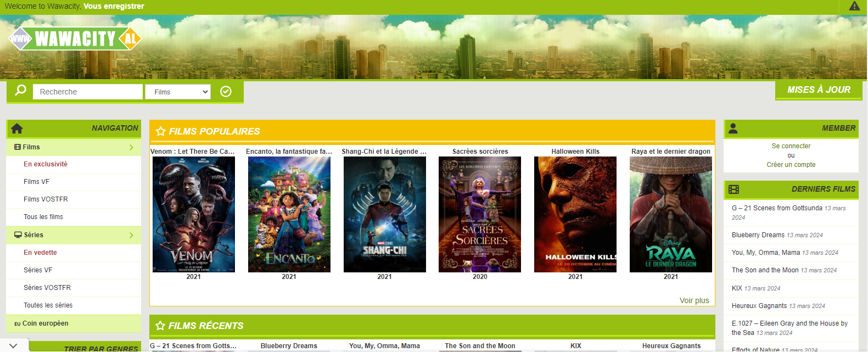
Task: Click the Films Populaires star icon
Action: click(x=160, y=131)
